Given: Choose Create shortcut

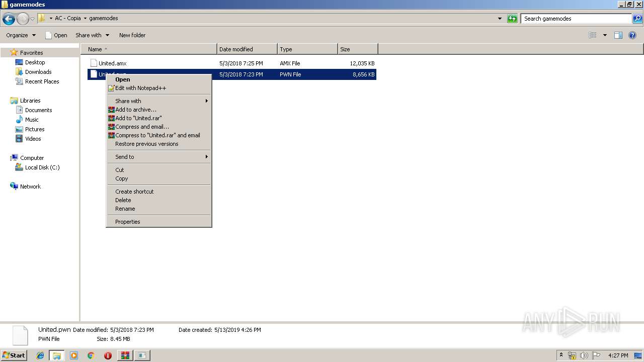Looking at the screenshot, I should click(x=159, y=192).
